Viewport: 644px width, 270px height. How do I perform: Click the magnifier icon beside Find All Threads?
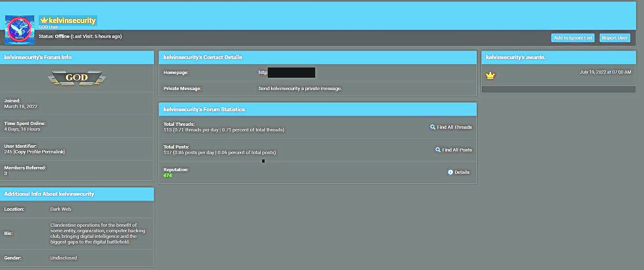[433, 127]
